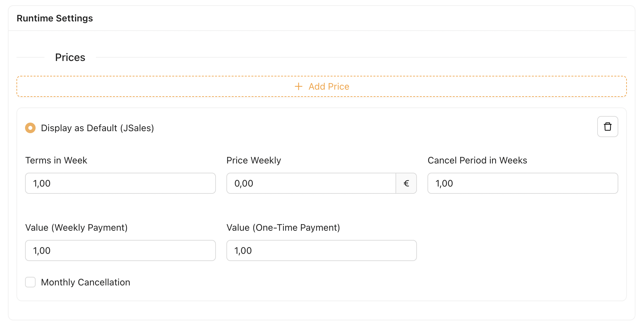Click the Runtime Settings panel heading
The width and height of the screenshot is (644, 321).
point(55,18)
